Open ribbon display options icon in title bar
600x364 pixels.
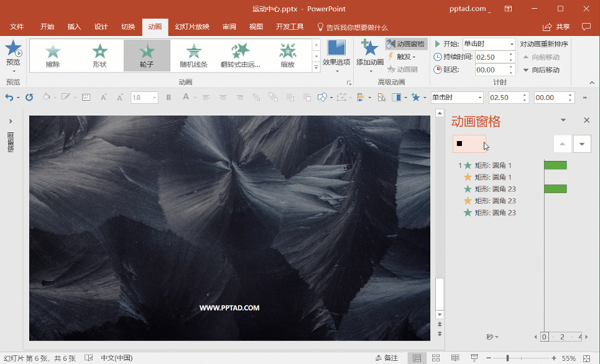click(x=508, y=9)
